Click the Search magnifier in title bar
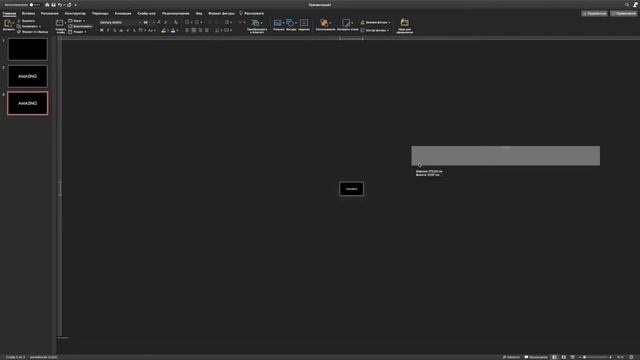The image size is (640, 360). 627,5
